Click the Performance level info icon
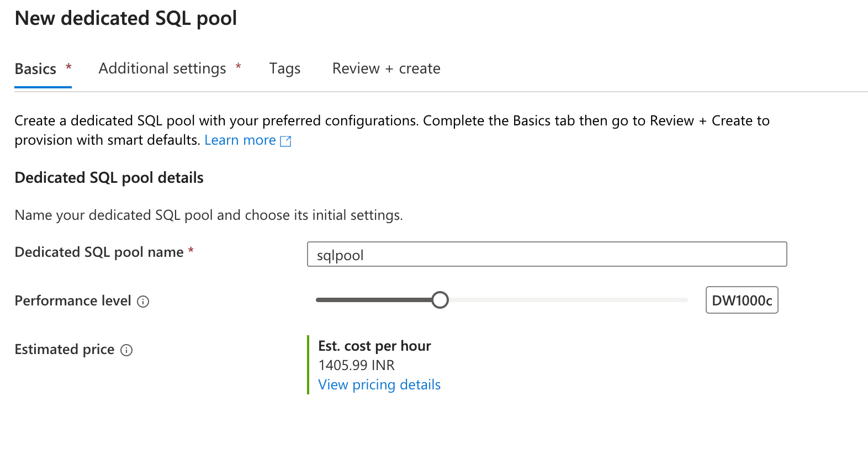Viewport: 868px width, 454px height. tap(143, 302)
